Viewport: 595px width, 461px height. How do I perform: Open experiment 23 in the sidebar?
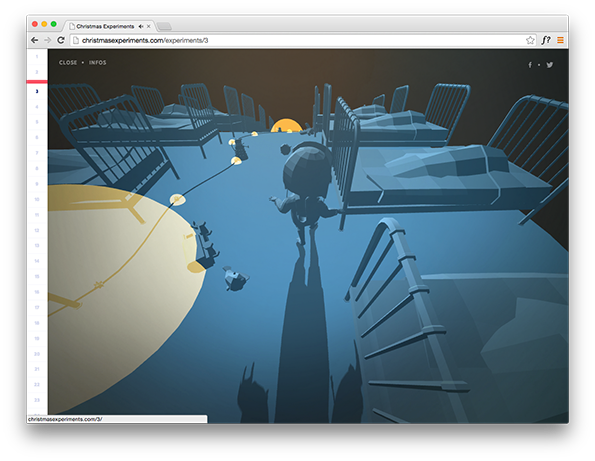click(x=37, y=400)
